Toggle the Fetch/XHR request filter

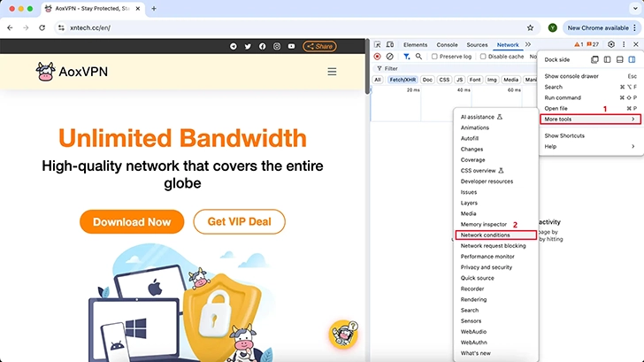[402, 80]
